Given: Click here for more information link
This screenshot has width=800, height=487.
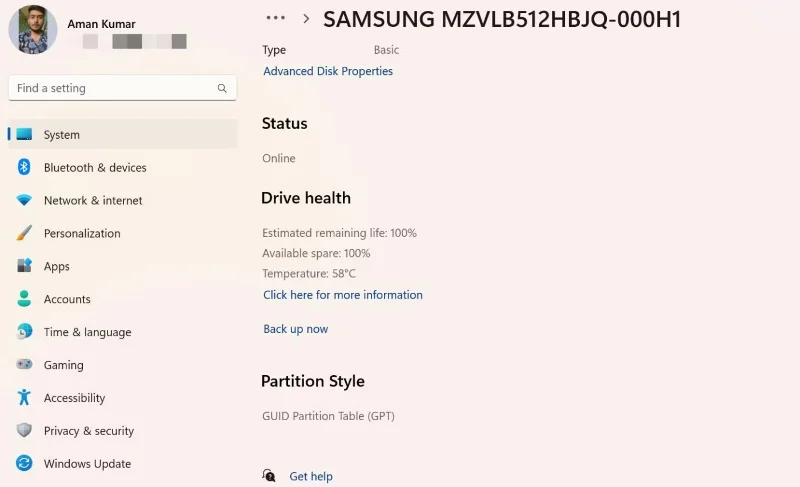Looking at the screenshot, I should 343,295.
